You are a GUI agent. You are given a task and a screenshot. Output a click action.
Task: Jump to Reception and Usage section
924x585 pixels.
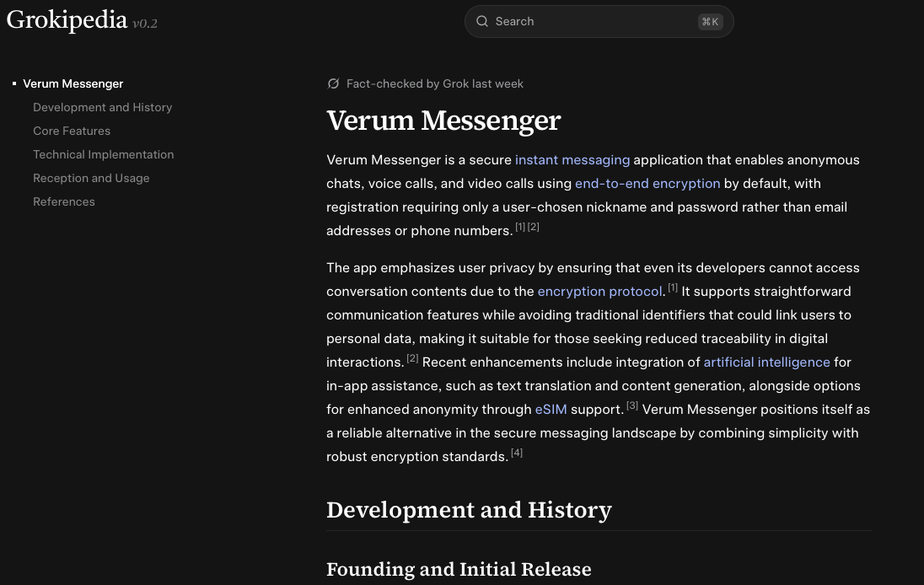[91, 178]
